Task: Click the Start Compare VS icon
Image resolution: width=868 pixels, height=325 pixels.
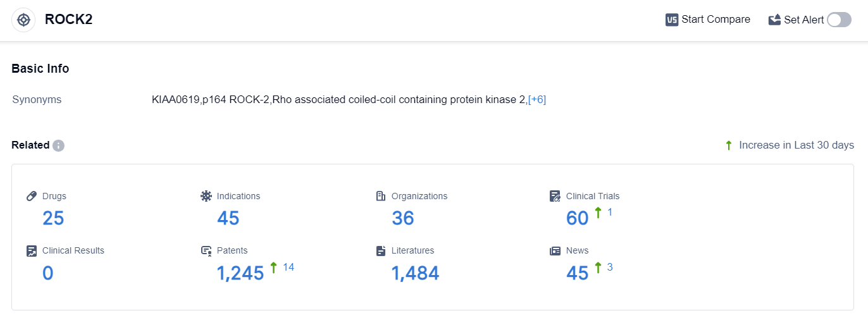Action: point(672,20)
